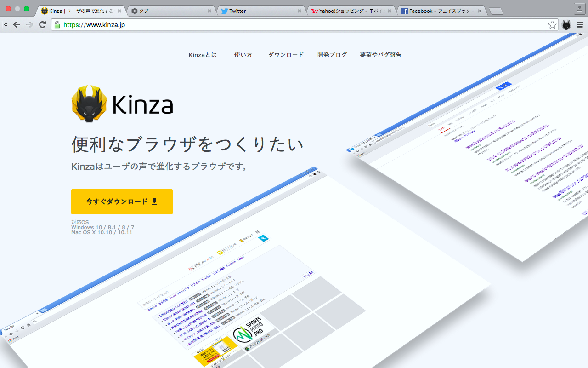Viewport: 588px width, 368px height.
Task: Select the Kinza homepage tab
Action: (82, 11)
